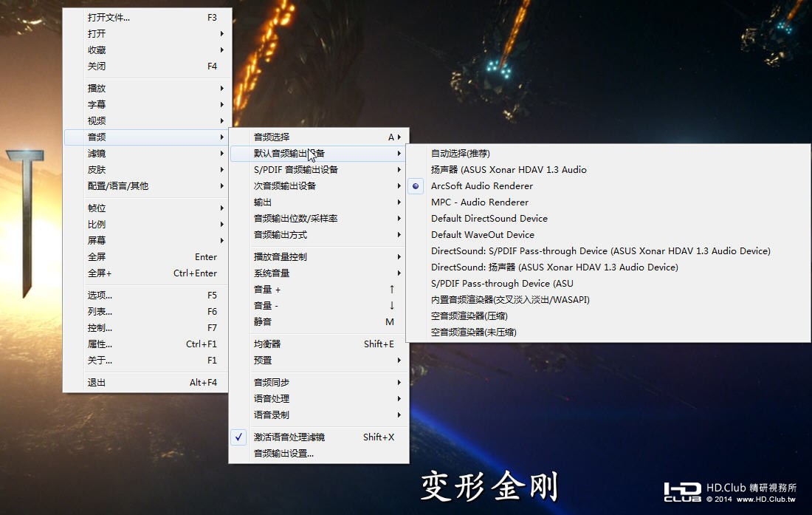Open S/PDIF 音频输出设备 submenu
812x515 pixels.
point(318,170)
